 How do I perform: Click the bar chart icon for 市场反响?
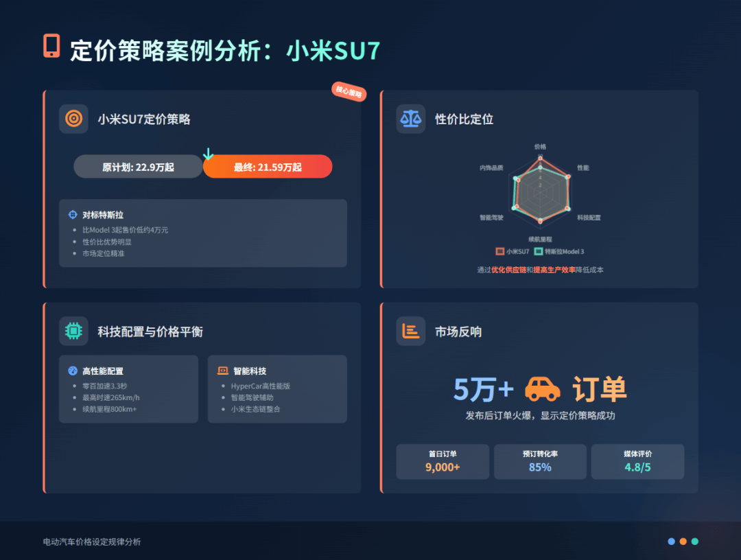(x=411, y=331)
